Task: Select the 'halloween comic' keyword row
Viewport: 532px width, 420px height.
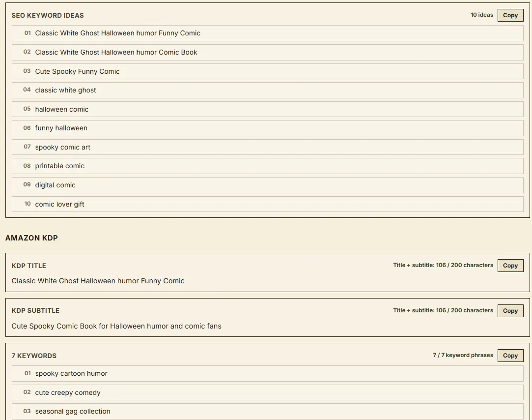Action: click(x=267, y=109)
